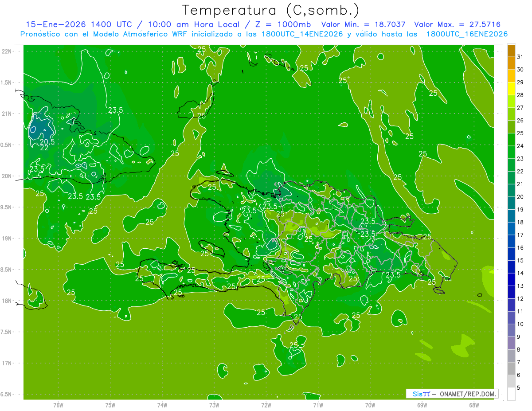The height and width of the screenshot is (411, 532).
Task: Pick the dark orange swatch above 31
Action: point(511,51)
